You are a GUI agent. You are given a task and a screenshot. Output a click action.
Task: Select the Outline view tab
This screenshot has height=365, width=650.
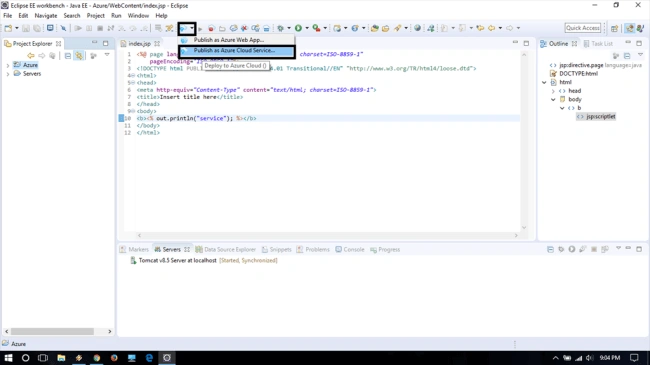(558, 44)
